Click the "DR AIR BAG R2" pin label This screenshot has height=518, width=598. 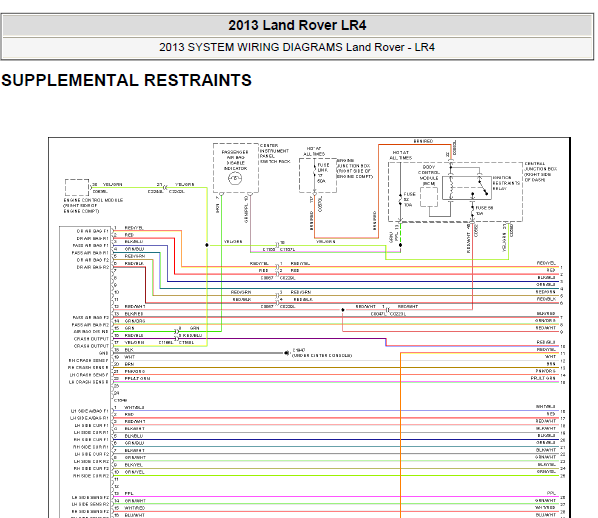coord(92,267)
